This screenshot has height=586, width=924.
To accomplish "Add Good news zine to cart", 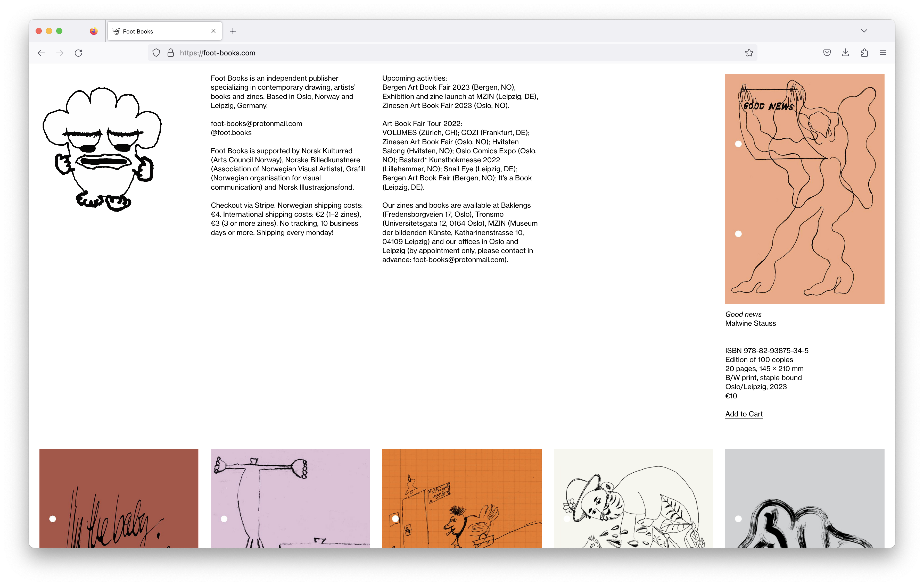I will point(744,414).
